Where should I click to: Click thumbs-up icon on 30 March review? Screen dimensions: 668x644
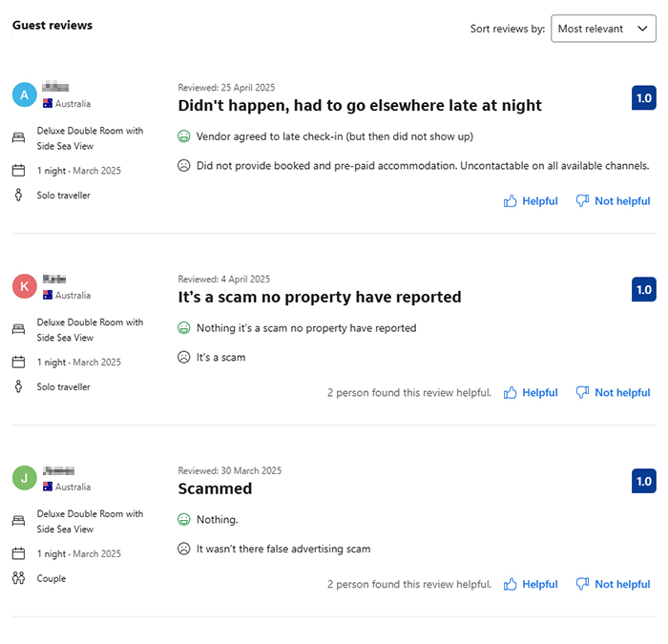coord(511,585)
